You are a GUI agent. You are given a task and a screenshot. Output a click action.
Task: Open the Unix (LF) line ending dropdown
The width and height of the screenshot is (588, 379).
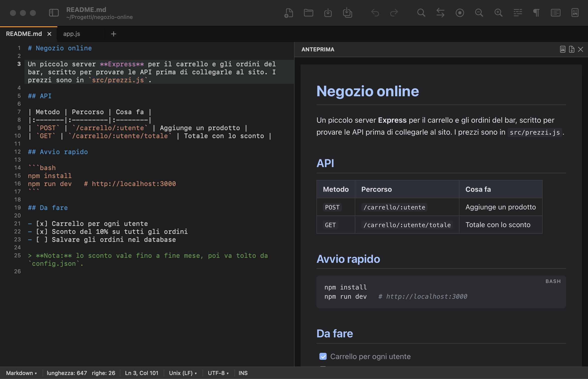pyautogui.click(x=183, y=373)
